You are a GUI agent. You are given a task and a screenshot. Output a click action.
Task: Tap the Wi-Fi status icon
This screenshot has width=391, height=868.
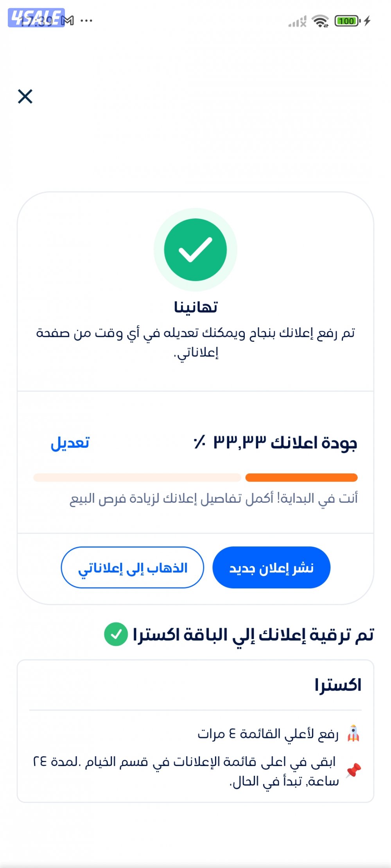(x=321, y=21)
